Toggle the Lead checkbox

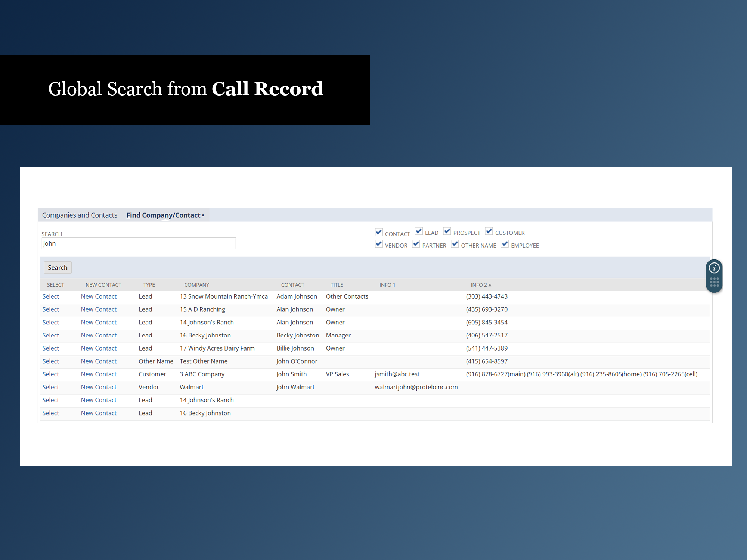(419, 231)
